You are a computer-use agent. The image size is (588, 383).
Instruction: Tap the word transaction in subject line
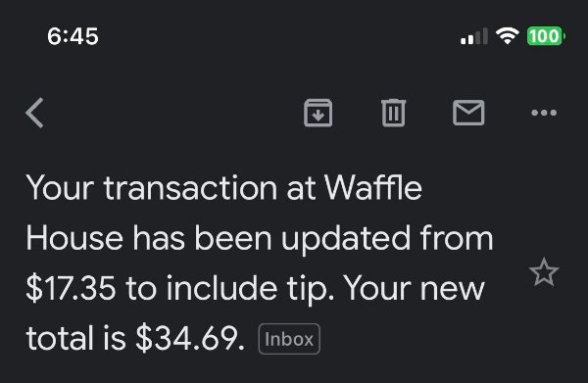tap(190, 188)
